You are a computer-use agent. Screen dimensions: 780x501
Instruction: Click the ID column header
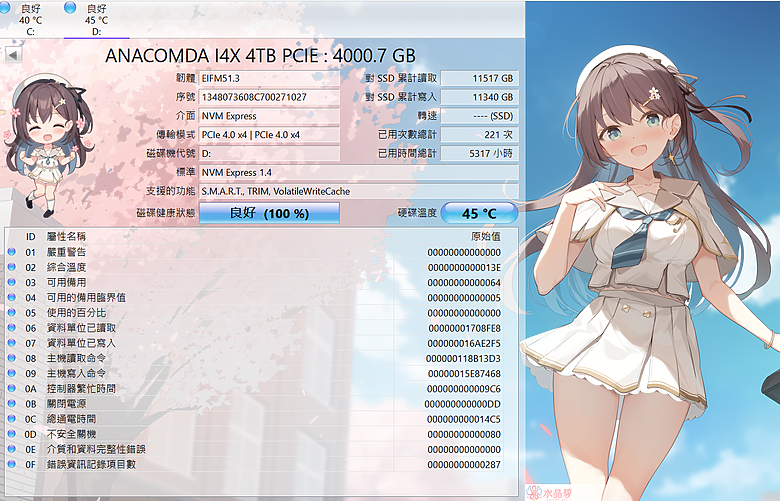[31, 237]
